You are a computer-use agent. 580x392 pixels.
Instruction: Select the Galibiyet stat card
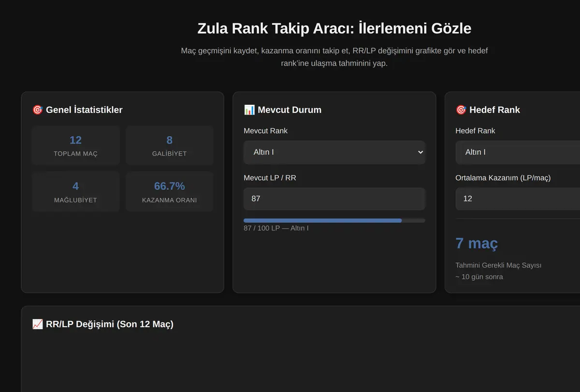pos(170,145)
